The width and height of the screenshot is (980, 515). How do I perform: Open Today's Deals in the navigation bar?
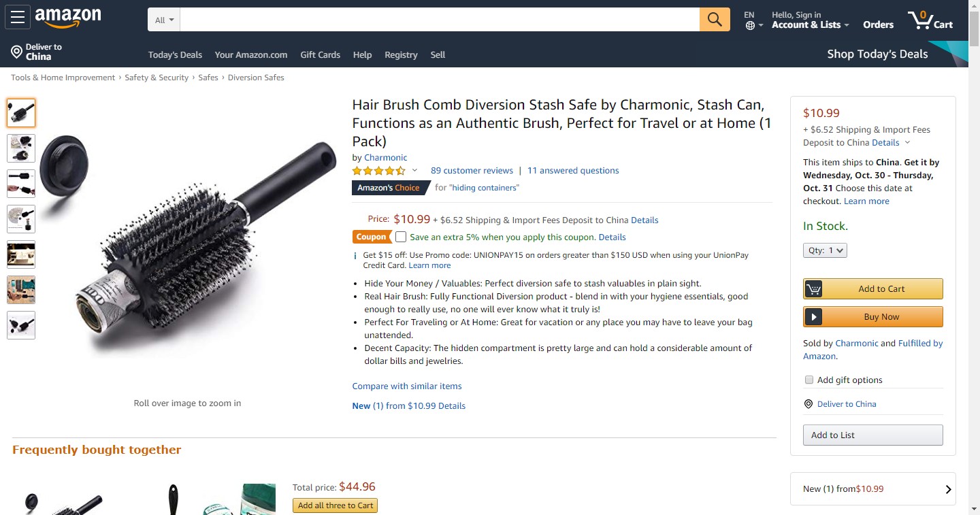[175, 55]
